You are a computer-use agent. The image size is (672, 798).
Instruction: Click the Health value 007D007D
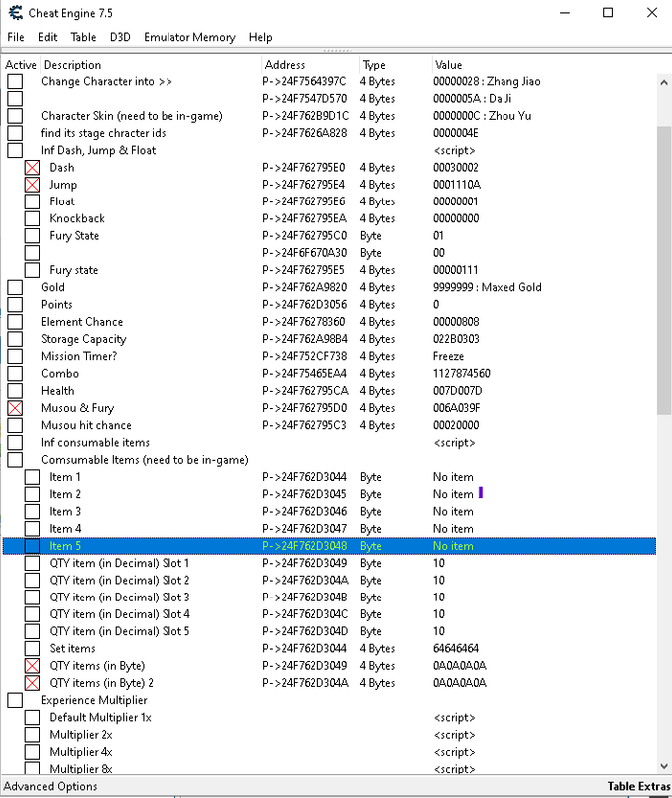(457, 391)
